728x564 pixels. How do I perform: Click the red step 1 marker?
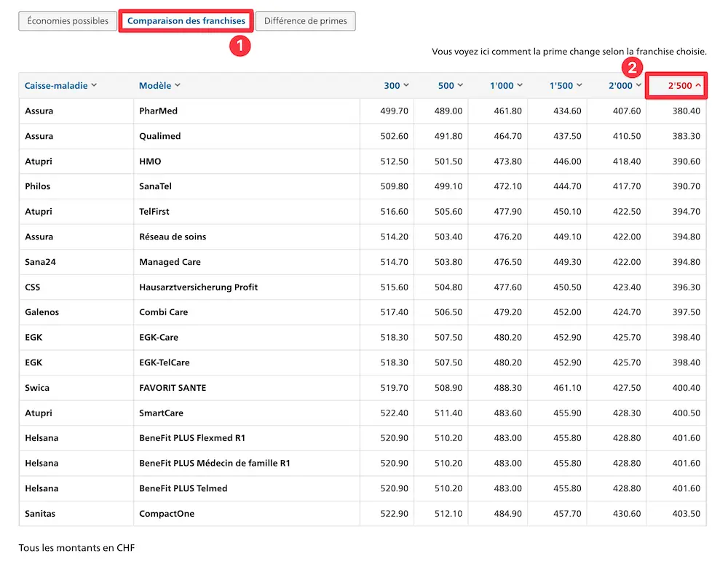[x=240, y=46]
